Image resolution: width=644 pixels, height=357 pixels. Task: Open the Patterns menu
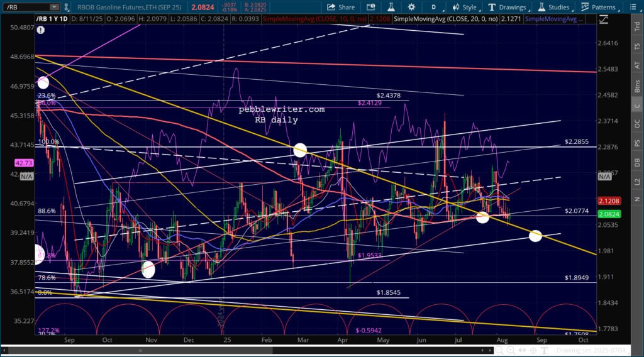[x=599, y=7]
